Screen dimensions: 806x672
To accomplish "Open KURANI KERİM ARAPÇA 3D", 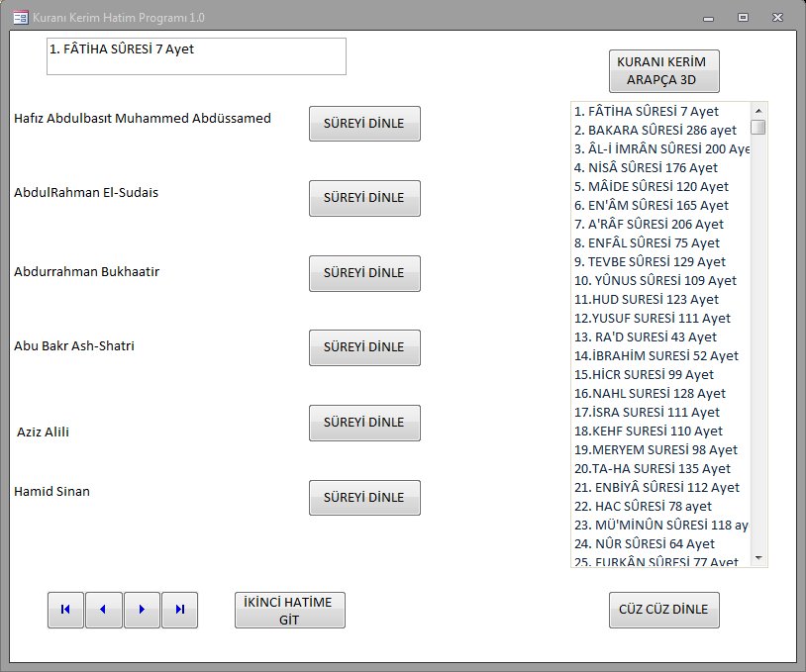I will pyautogui.click(x=663, y=71).
